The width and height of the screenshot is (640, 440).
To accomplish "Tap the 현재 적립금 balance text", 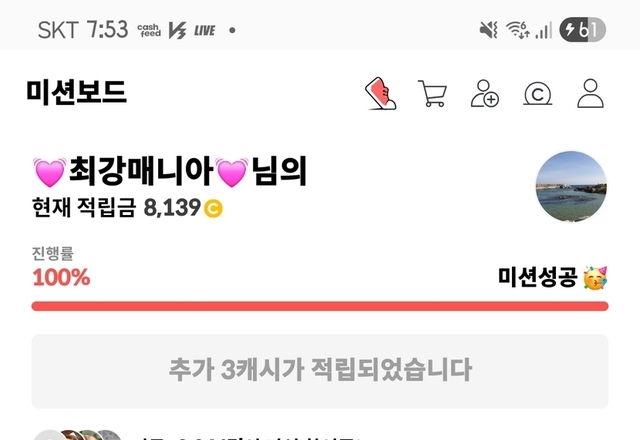I will coord(116,207).
